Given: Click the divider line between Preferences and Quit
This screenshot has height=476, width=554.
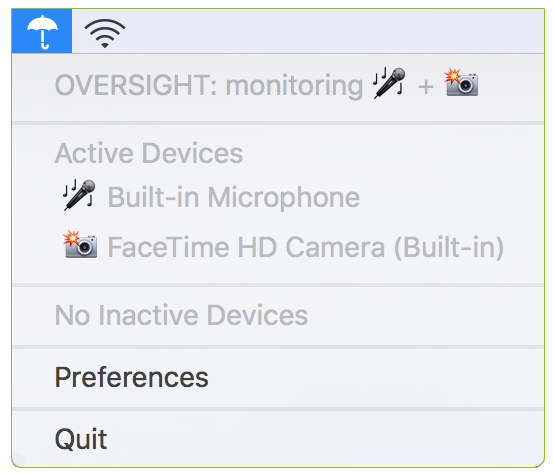Looking at the screenshot, I should (x=278, y=409).
